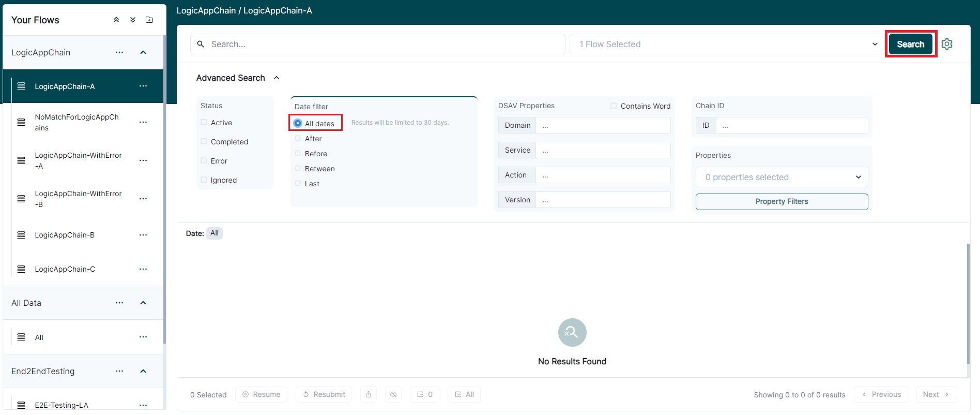The image size is (980, 415).
Task: Open more options for End2EndTesting group
Action: tap(119, 371)
